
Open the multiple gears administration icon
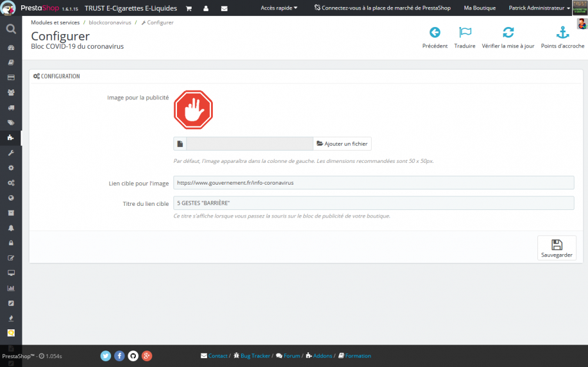coord(11,183)
